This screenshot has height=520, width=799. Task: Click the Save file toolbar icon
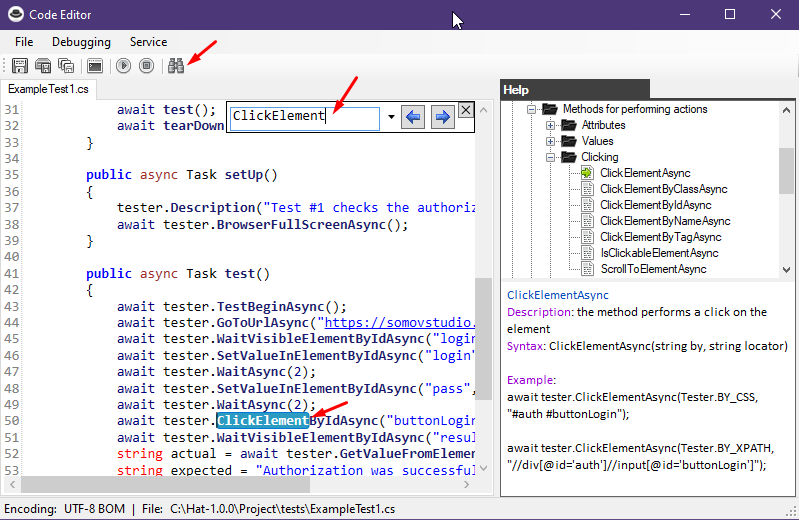19,66
